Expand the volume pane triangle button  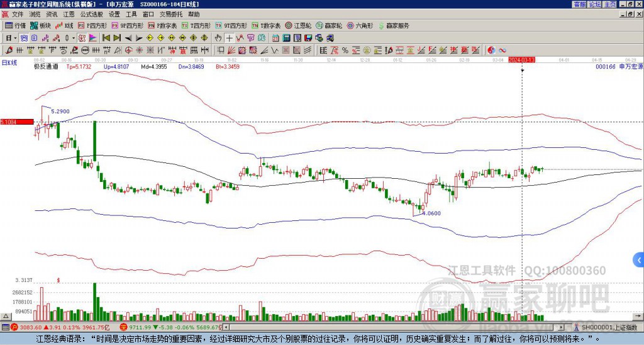[6, 316]
